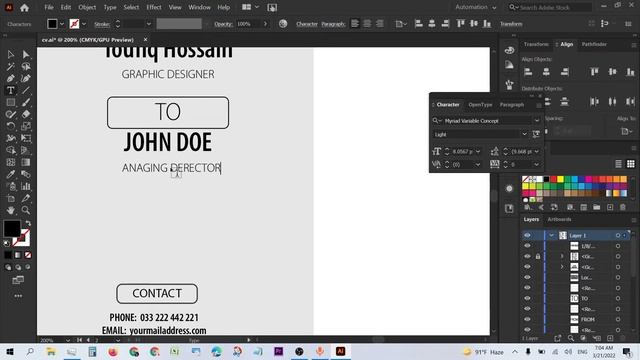This screenshot has height=360, width=640.
Task: Select the Pen tool
Action: point(11,78)
